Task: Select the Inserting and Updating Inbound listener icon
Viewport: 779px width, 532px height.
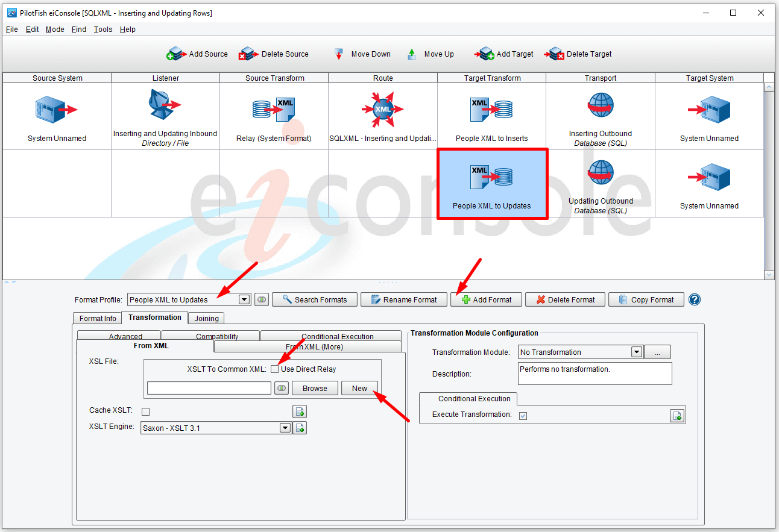Action: tap(164, 105)
